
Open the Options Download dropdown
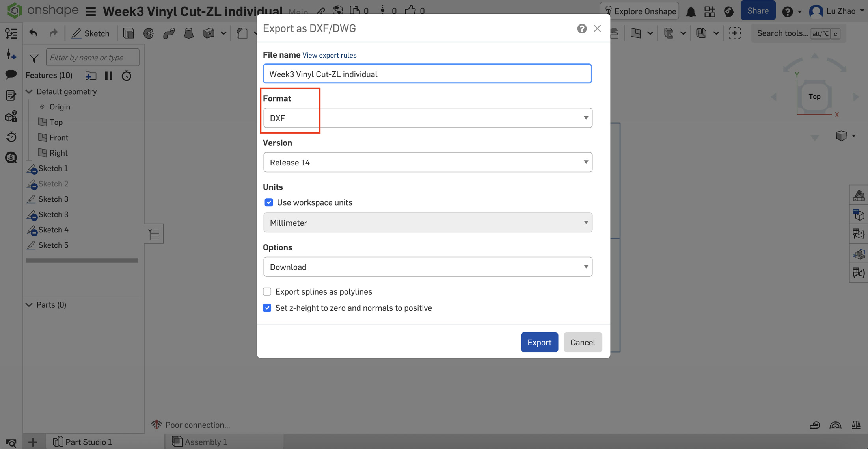coord(428,267)
